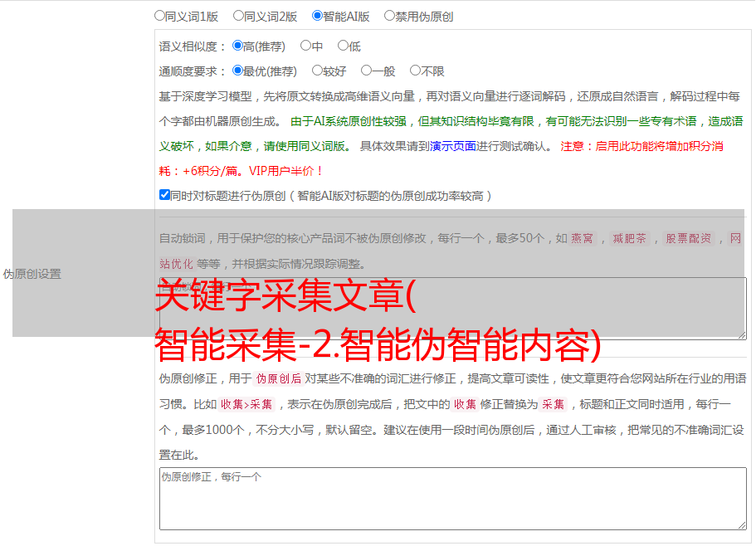Click the 伪原创修正 text area
Screen dimensions: 756x546
tap(452, 498)
